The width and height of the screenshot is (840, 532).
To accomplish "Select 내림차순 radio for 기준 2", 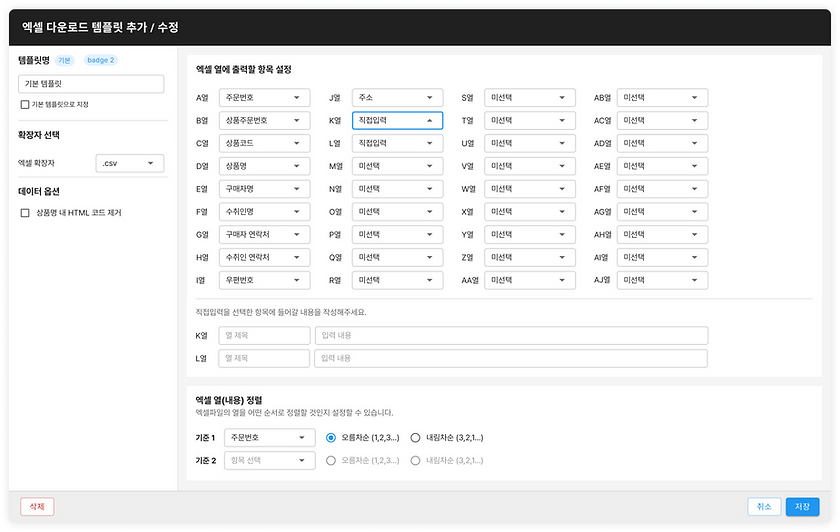I will point(415,461).
